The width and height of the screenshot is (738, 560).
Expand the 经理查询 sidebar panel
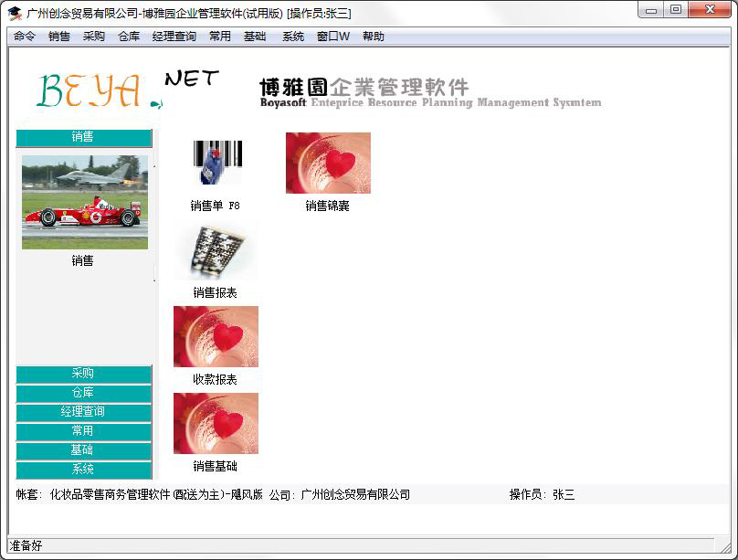83,413
